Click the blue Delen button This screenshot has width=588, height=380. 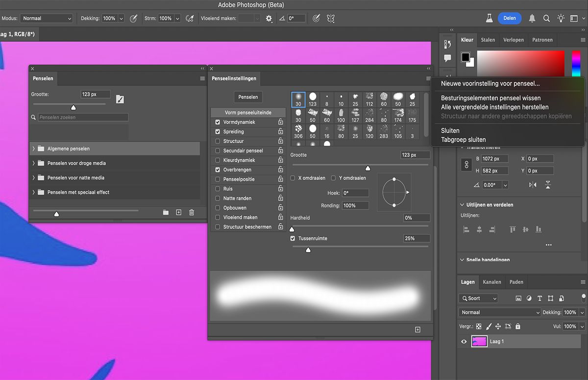(x=510, y=18)
